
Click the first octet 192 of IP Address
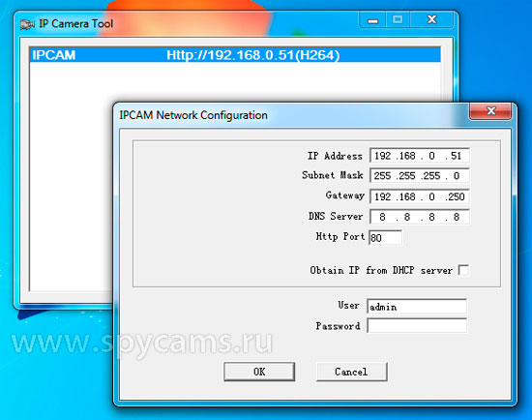[383, 156]
